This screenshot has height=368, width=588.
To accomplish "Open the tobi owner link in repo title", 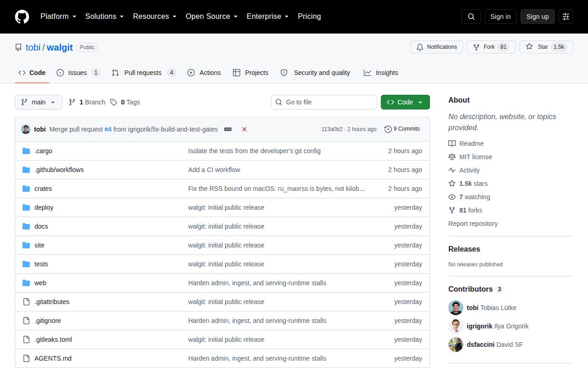I will click(x=33, y=47).
